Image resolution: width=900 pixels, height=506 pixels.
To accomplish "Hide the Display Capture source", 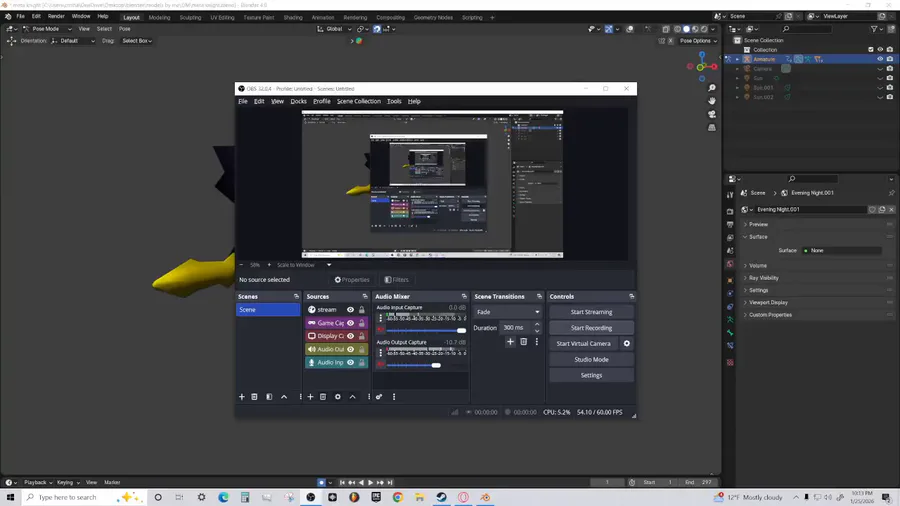I will pos(350,336).
